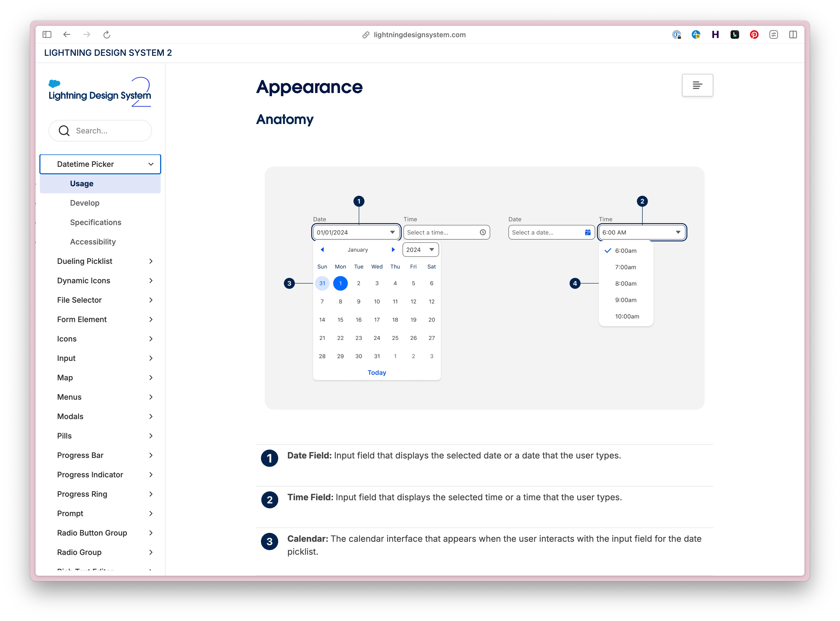Click the "Select a date..." field
The height and width of the screenshot is (621, 840).
[x=551, y=232]
